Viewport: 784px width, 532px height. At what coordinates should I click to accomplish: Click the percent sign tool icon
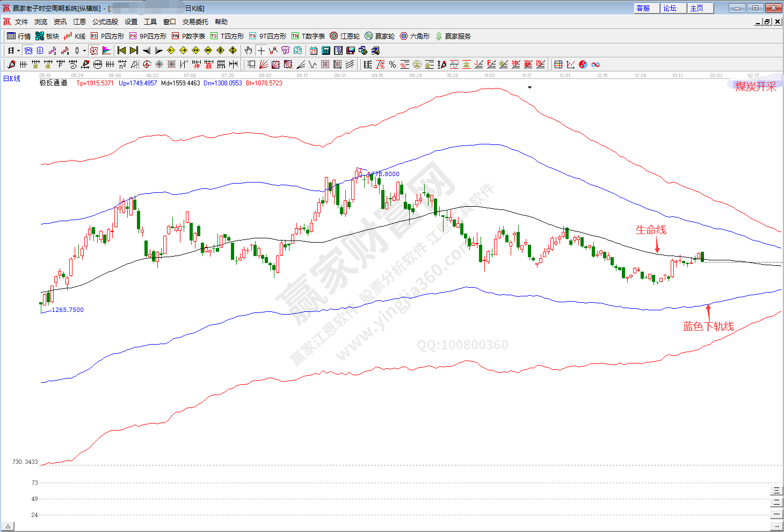(393, 64)
